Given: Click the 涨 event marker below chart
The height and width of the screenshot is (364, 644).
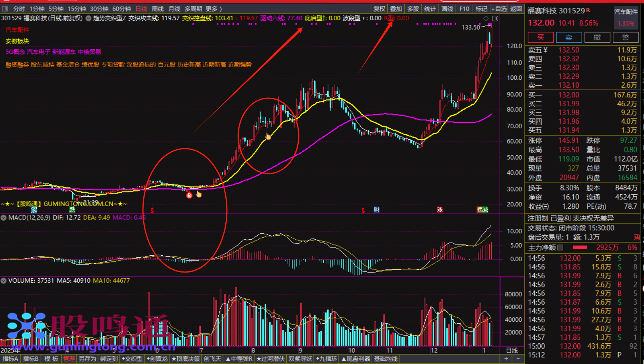Looking at the screenshot, I should 439,210.
